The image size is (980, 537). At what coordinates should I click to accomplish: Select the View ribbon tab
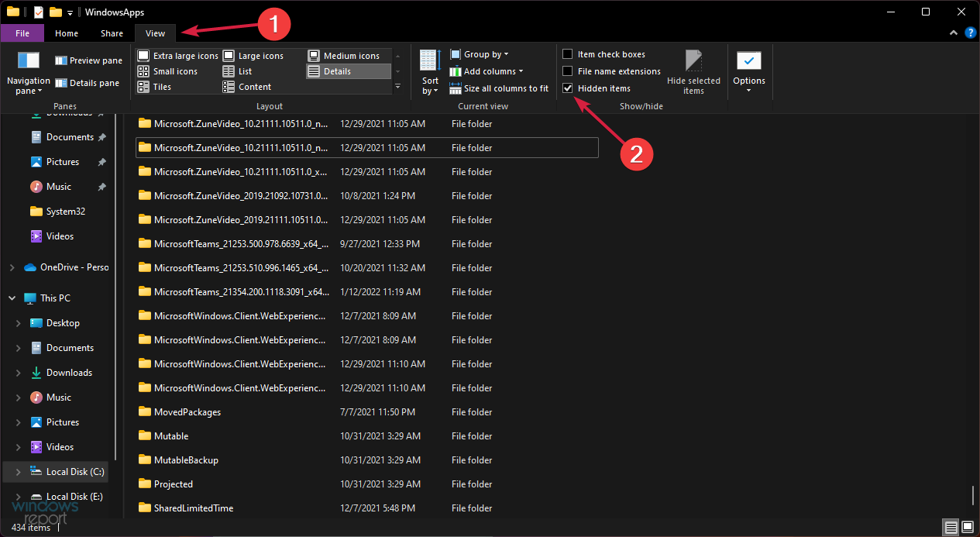tap(156, 33)
